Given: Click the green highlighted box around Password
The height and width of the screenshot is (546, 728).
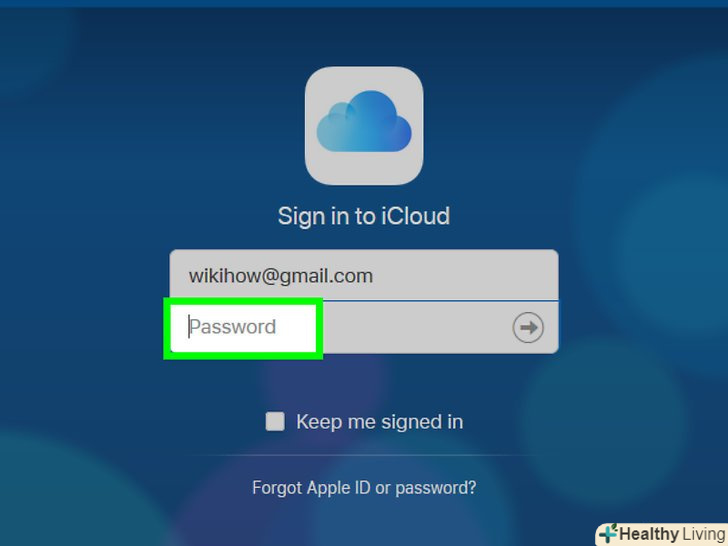Looking at the screenshot, I should 243,328.
